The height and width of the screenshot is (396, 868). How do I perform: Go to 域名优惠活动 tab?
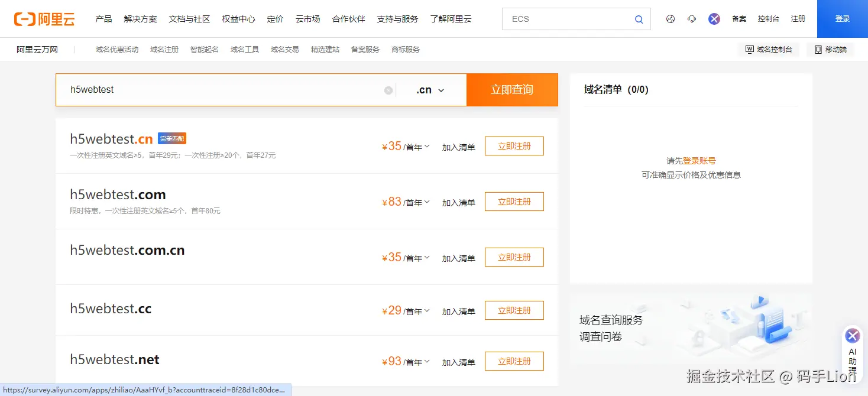117,50
